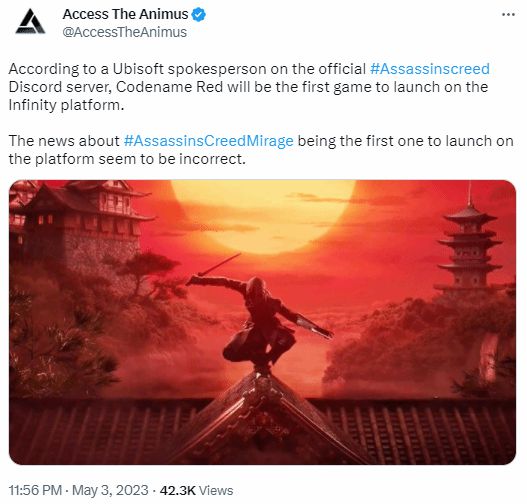Open the Access The Animus profile avatar
The image size is (527, 504).
[30, 22]
